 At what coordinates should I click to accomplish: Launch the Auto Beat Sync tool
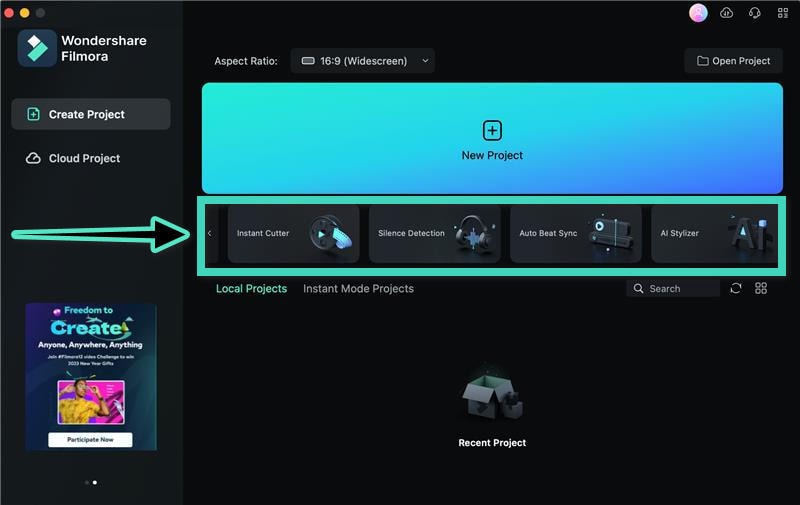click(576, 234)
